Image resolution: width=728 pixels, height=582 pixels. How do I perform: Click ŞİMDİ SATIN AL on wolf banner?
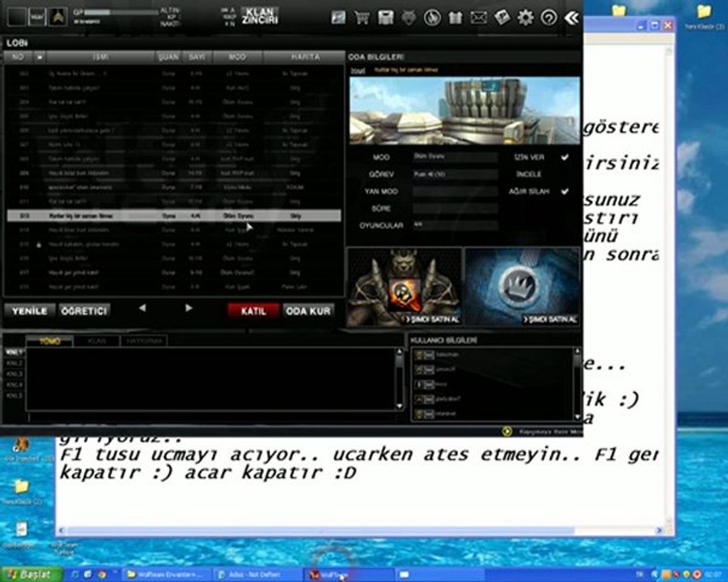coord(432,319)
